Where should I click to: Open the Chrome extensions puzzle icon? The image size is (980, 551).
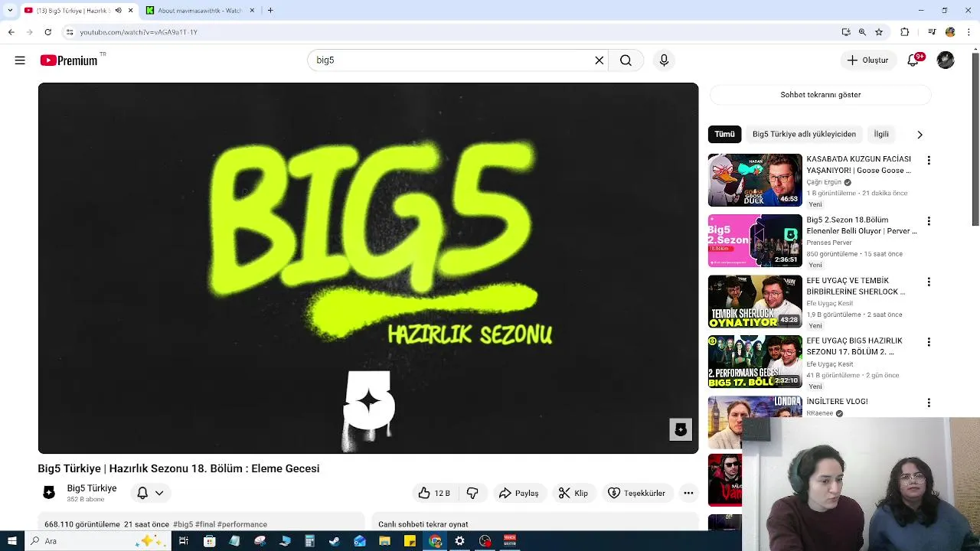pyautogui.click(x=905, y=32)
